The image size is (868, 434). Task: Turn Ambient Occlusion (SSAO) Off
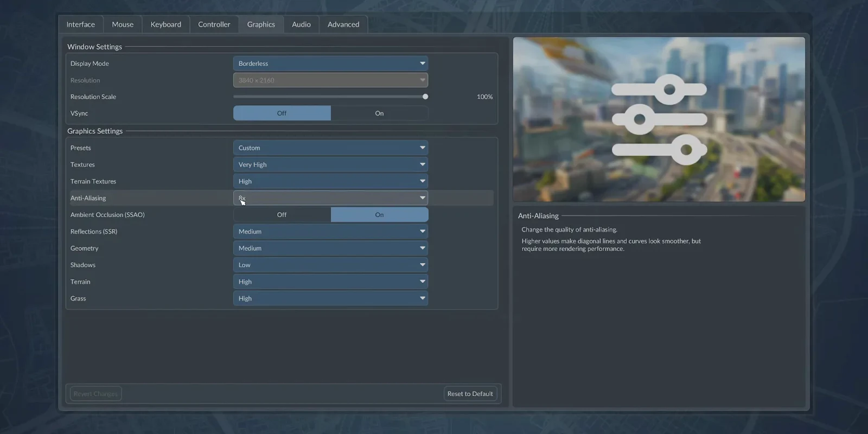282,215
